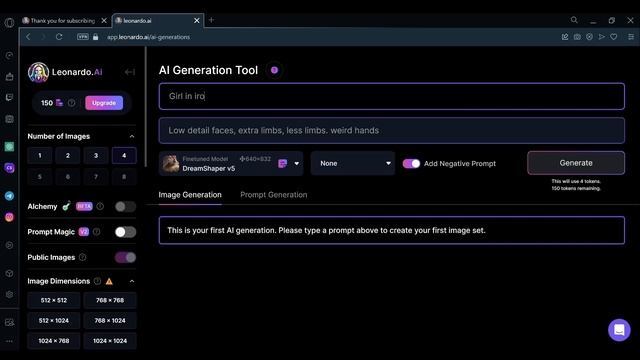This screenshot has width=640, height=360.
Task: Select 3 images in Number of Images
Action: [96, 156]
